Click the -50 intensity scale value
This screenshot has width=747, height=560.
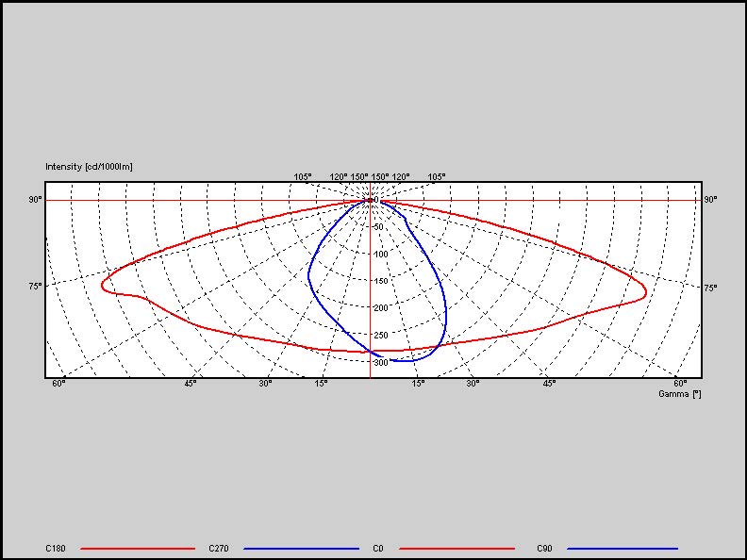(377, 227)
